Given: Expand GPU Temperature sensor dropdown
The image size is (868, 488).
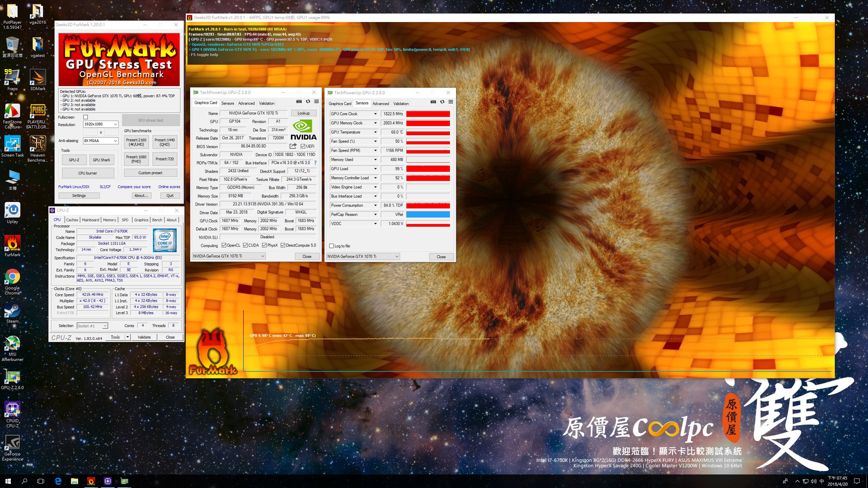Looking at the screenshot, I should click(375, 132).
